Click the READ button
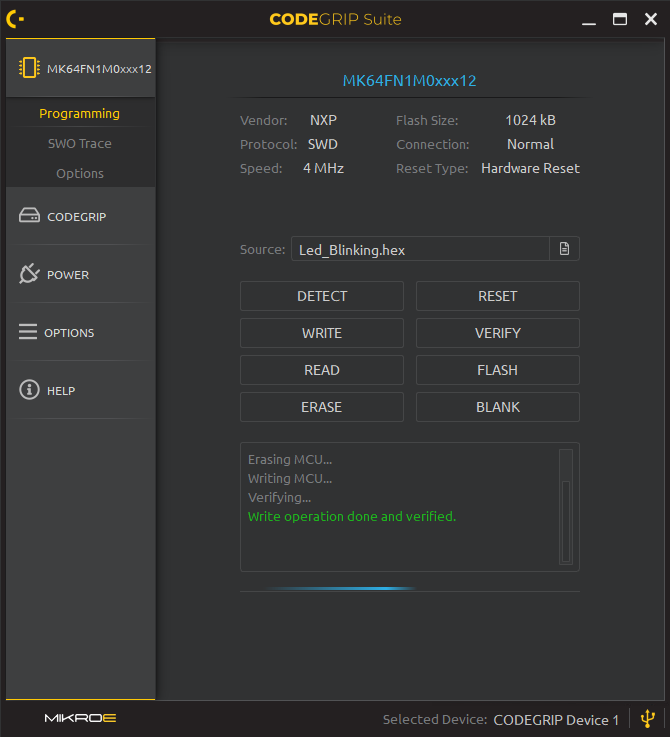The width and height of the screenshot is (670, 737). (322, 370)
